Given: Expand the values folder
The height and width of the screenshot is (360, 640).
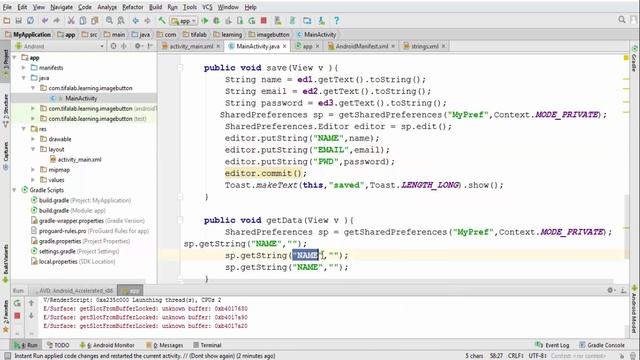Looking at the screenshot, I should (x=33, y=180).
